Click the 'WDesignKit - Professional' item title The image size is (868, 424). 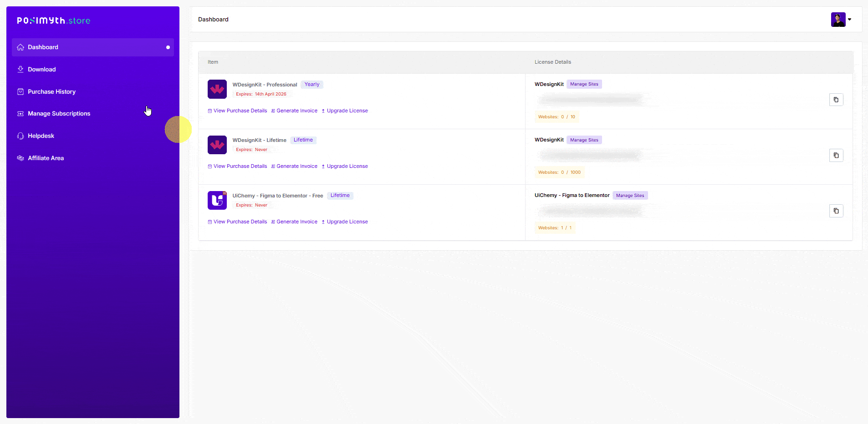click(265, 85)
